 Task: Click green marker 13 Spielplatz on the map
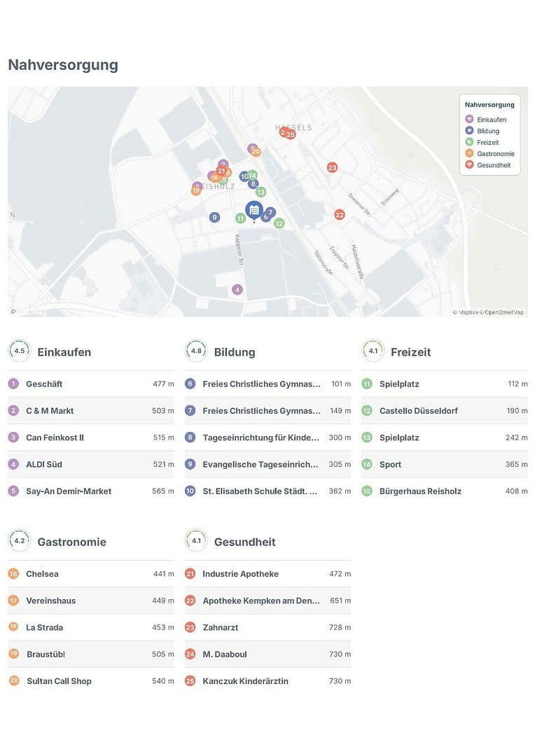click(x=261, y=190)
